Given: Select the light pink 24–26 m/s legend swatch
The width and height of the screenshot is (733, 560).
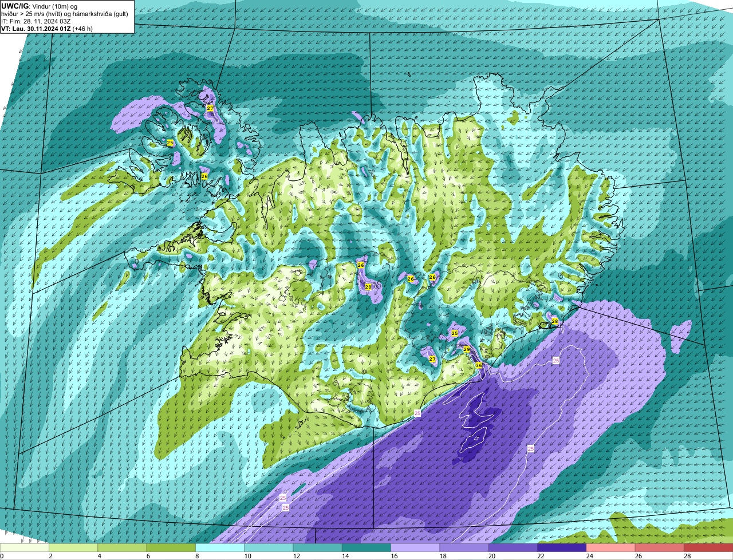Looking at the screenshot, I should pos(611,547).
